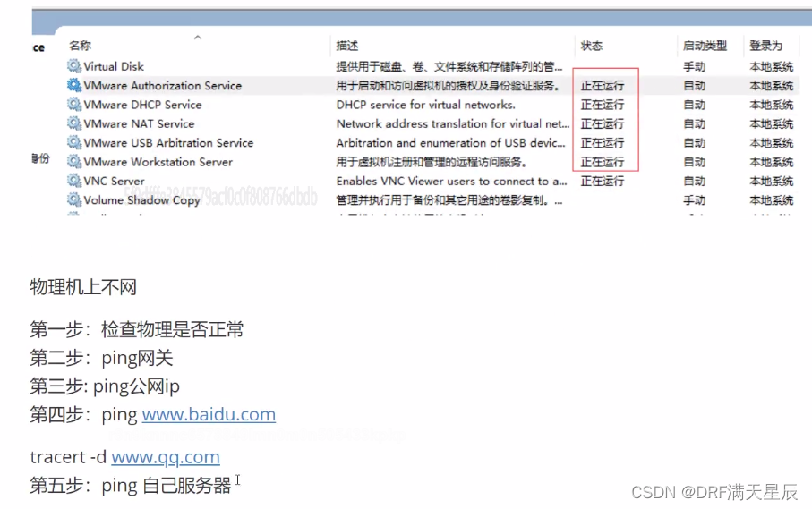Sort services by the 名称 column header
Viewport: 812px width, 509px height.
(80, 46)
